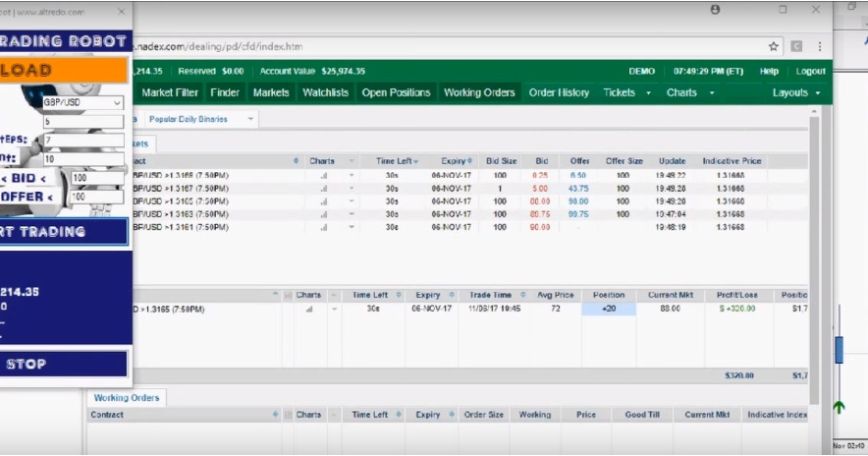Image resolution: width=868 pixels, height=456 pixels.
Task: Select the +20 position cell
Action: [609, 310]
